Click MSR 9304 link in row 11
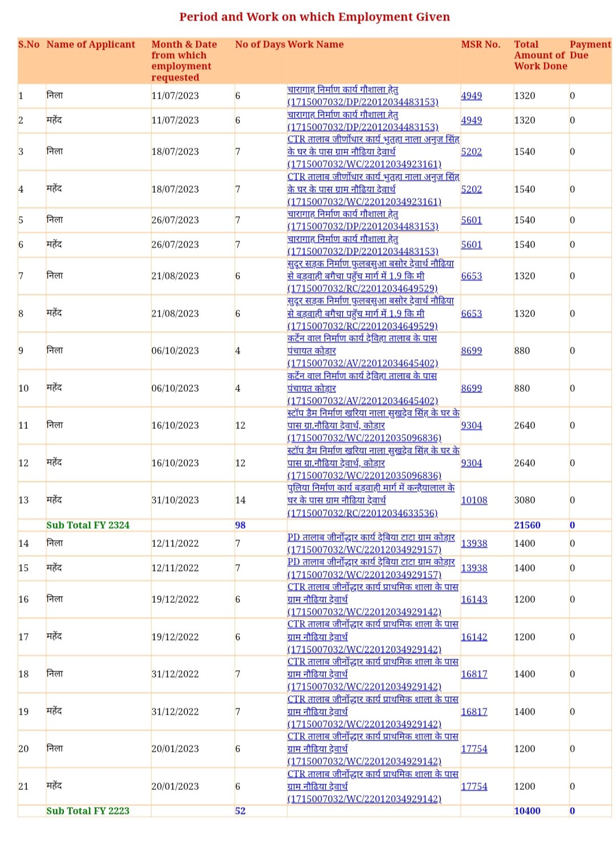 [471, 425]
